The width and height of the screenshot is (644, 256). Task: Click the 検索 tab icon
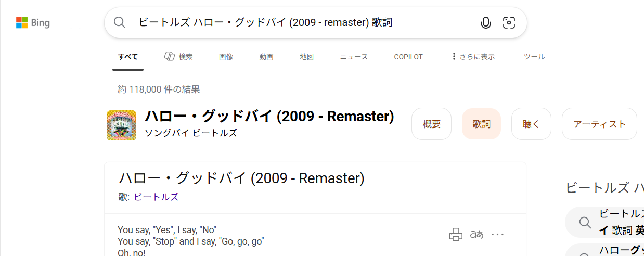tap(170, 56)
